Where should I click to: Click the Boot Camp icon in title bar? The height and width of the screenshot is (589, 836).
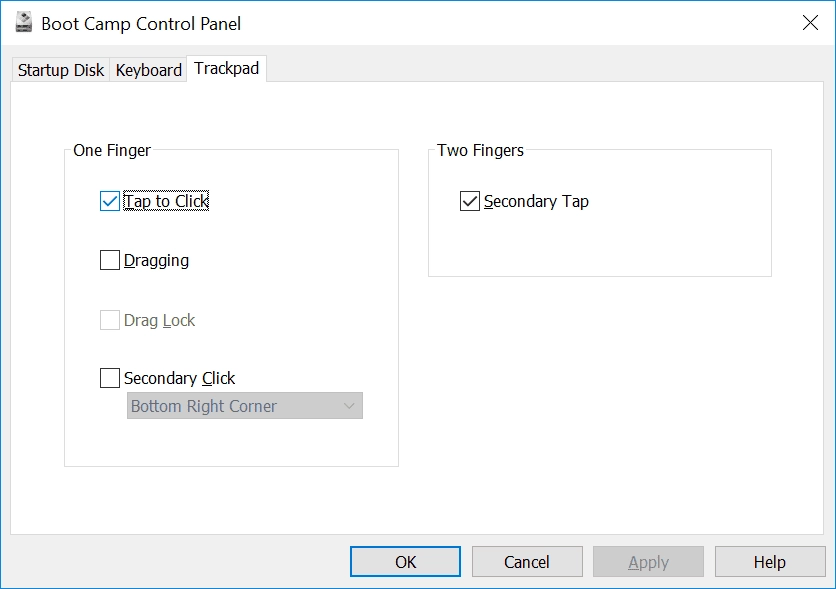coord(24,23)
